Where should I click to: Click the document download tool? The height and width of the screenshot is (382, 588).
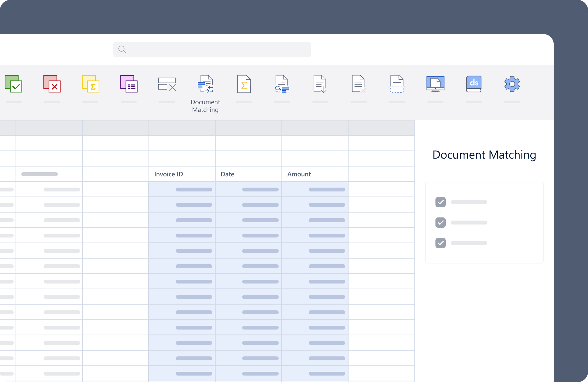320,84
